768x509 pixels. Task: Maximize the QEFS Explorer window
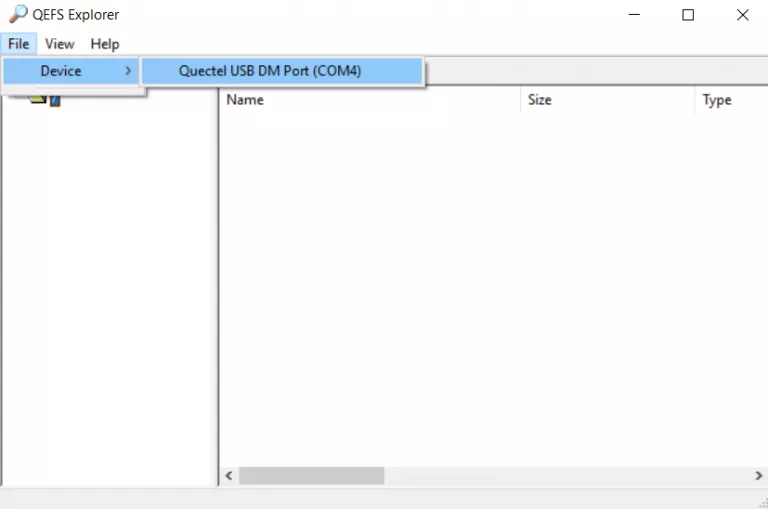click(688, 15)
